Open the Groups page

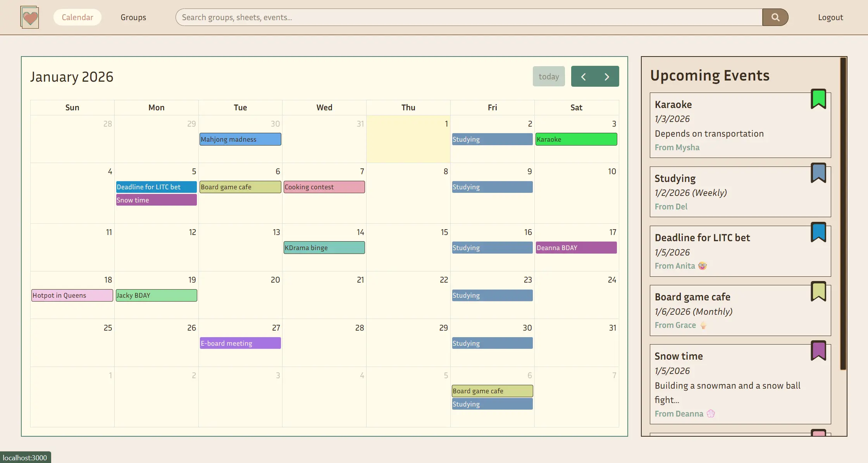click(x=133, y=17)
